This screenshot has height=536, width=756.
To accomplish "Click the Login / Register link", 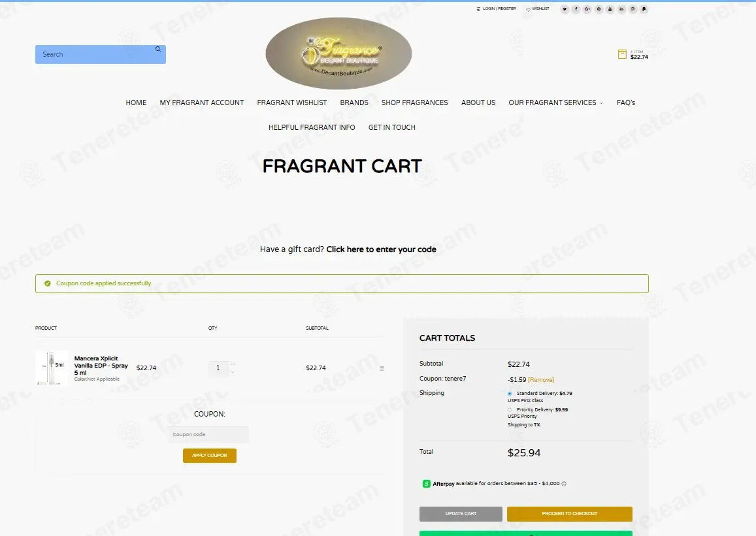I will click(499, 8).
